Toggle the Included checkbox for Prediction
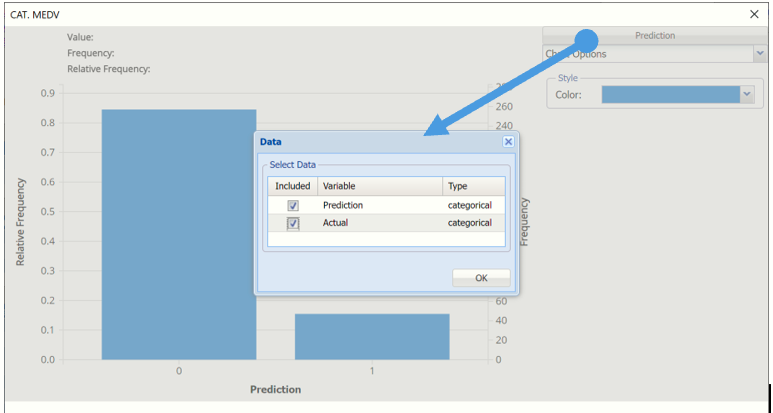 coord(293,205)
